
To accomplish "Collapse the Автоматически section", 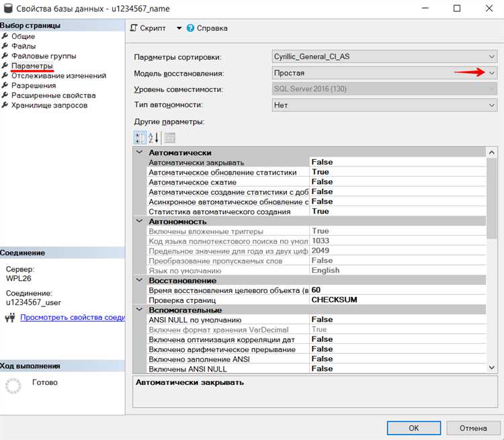I will [139, 153].
